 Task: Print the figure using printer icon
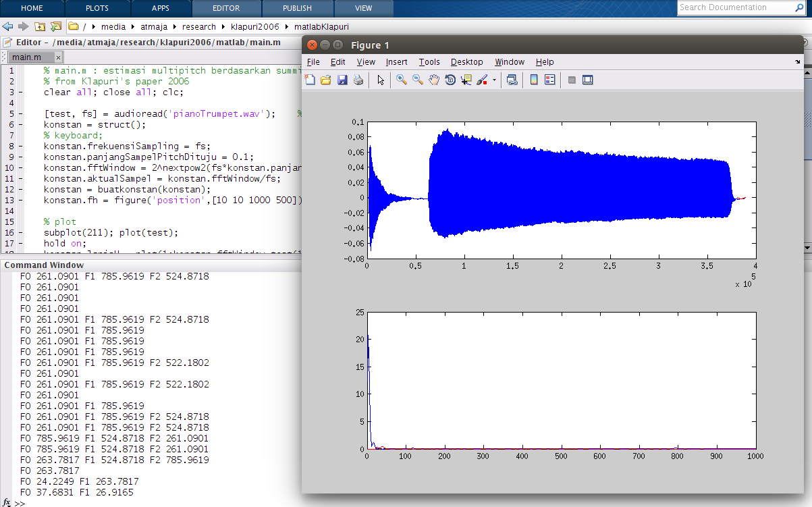(x=358, y=80)
